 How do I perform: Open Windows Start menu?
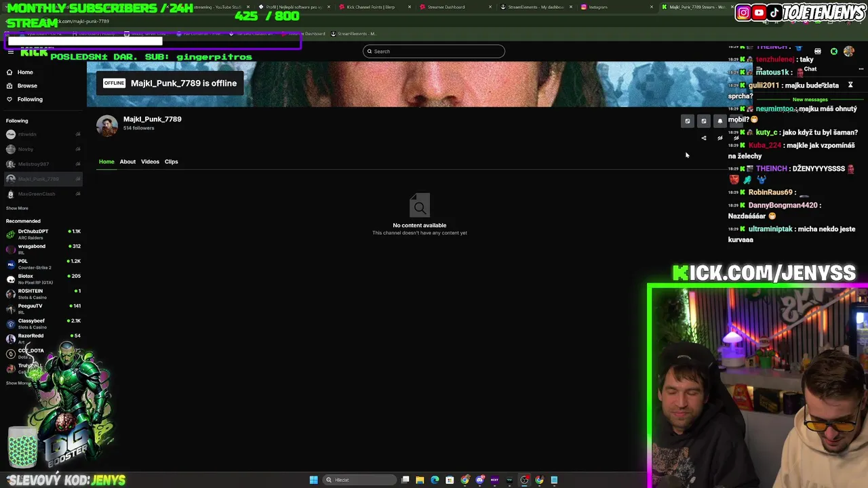point(313,480)
